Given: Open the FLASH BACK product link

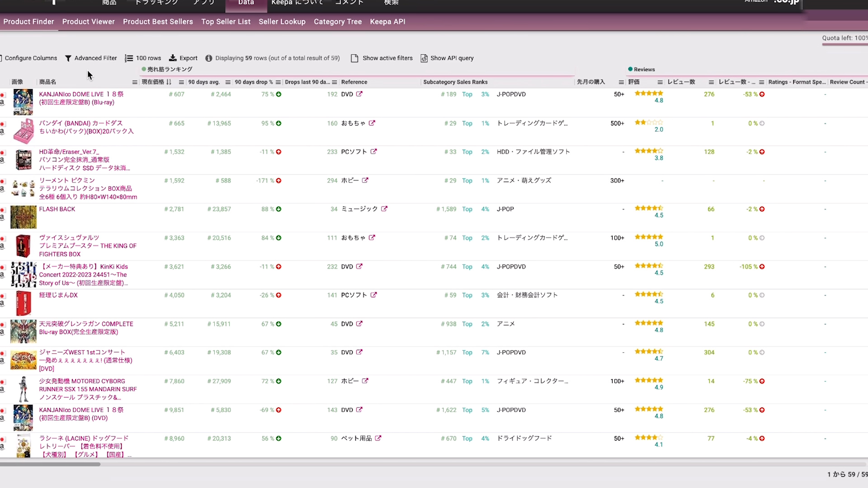Looking at the screenshot, I should [57, 209].
